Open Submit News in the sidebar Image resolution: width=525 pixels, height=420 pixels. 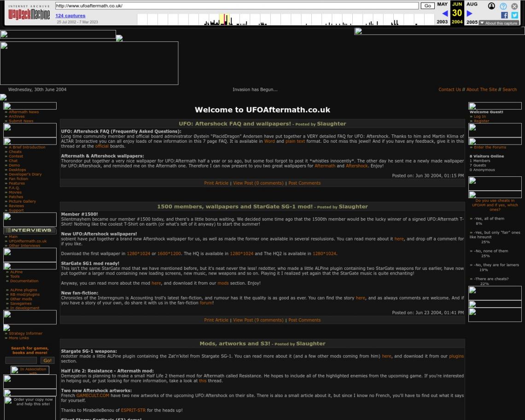[x=21, y=121]
